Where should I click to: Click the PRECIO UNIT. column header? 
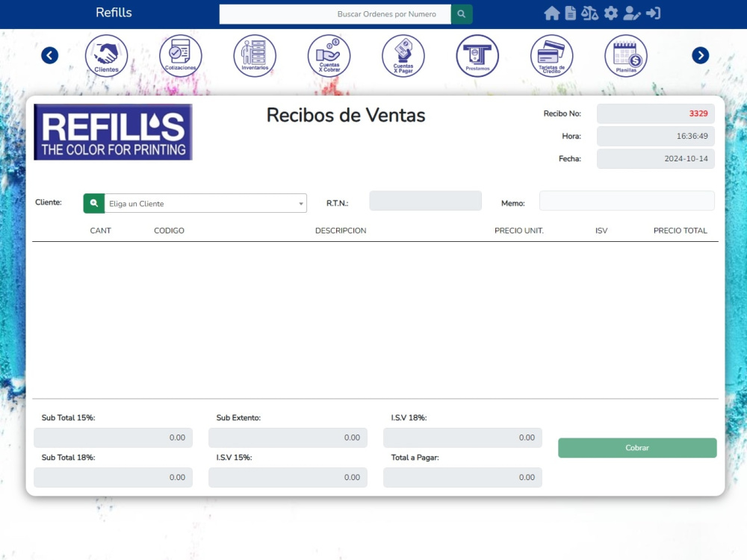519,231
